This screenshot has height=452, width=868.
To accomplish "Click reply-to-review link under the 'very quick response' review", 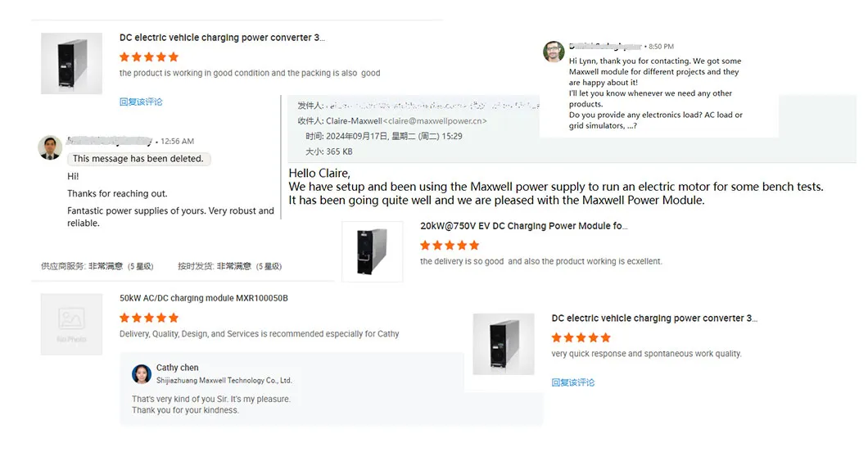I will point(573,382).
